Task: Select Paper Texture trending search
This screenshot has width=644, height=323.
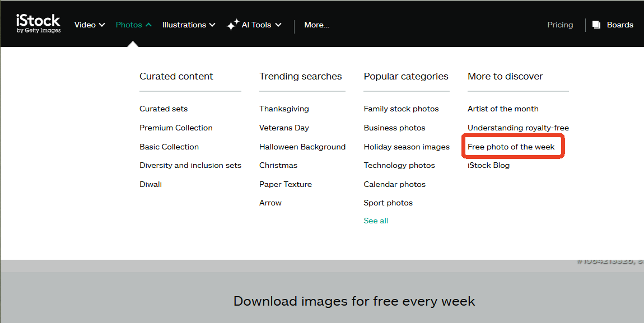Action: pos(286,184)
